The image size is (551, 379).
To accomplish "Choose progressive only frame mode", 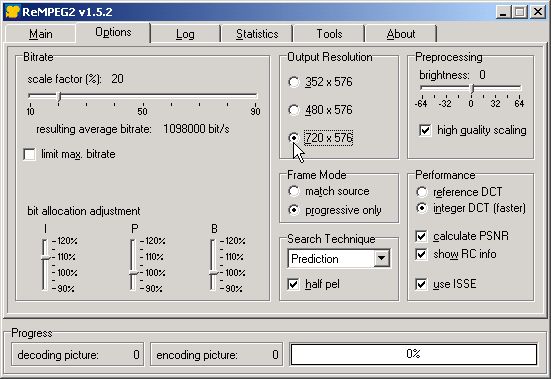I will (x=294, y=210).
